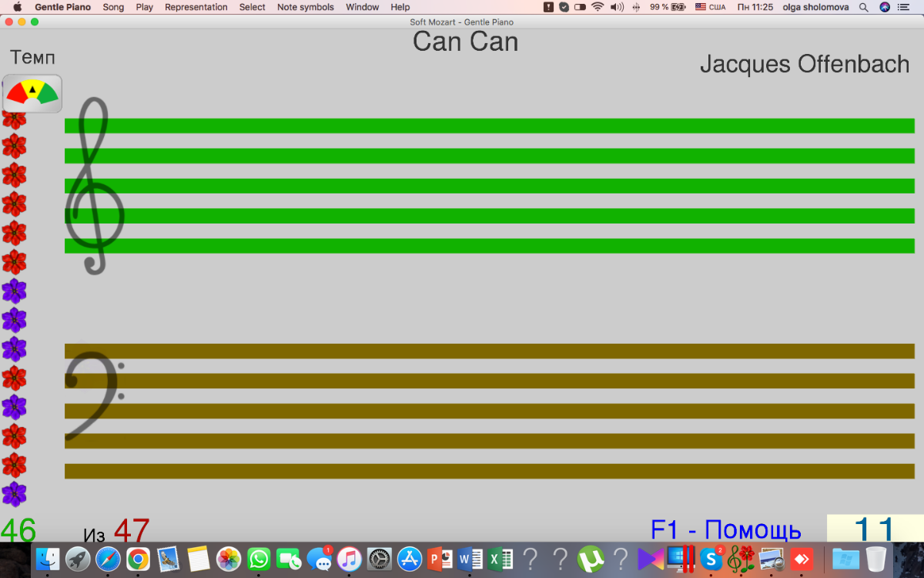Click the battery 99 % indicator
The width and height of the screenshot is (924, 578).
point(668,7)
